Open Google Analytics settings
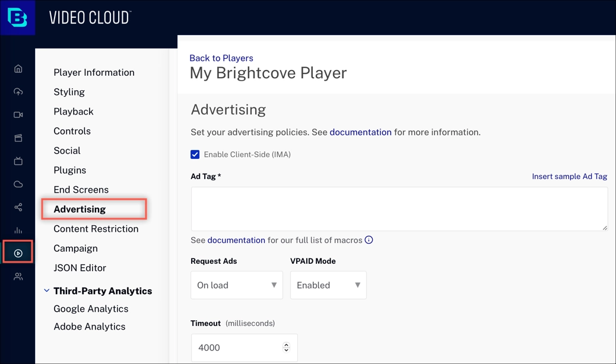The height and width of the screenshot is (364, 616). [x=91, y=309]
